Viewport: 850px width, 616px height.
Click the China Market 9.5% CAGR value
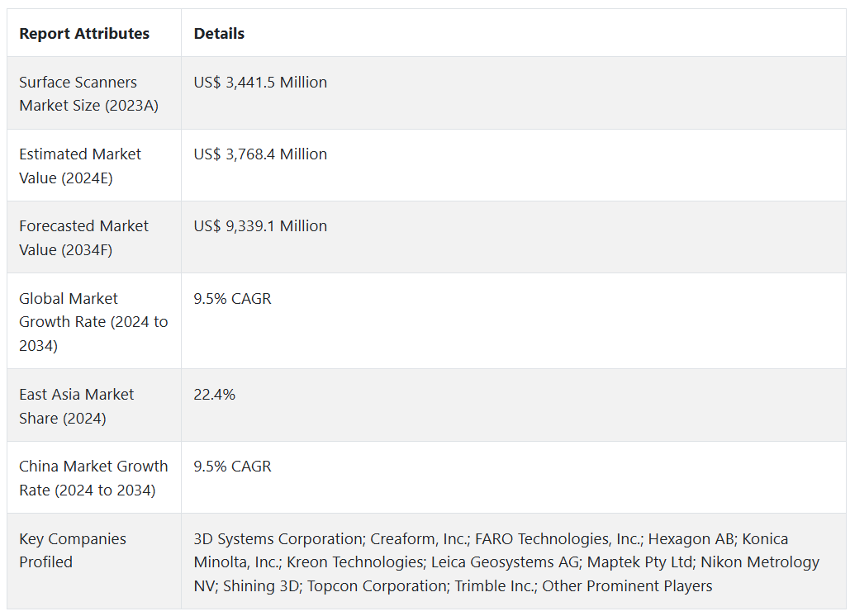coord(232,467)
